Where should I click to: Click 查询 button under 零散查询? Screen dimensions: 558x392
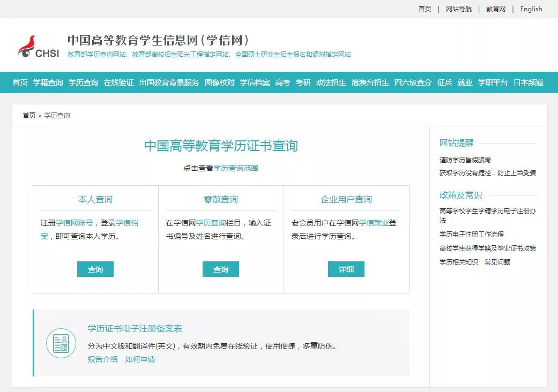click(x=221, y=269)
